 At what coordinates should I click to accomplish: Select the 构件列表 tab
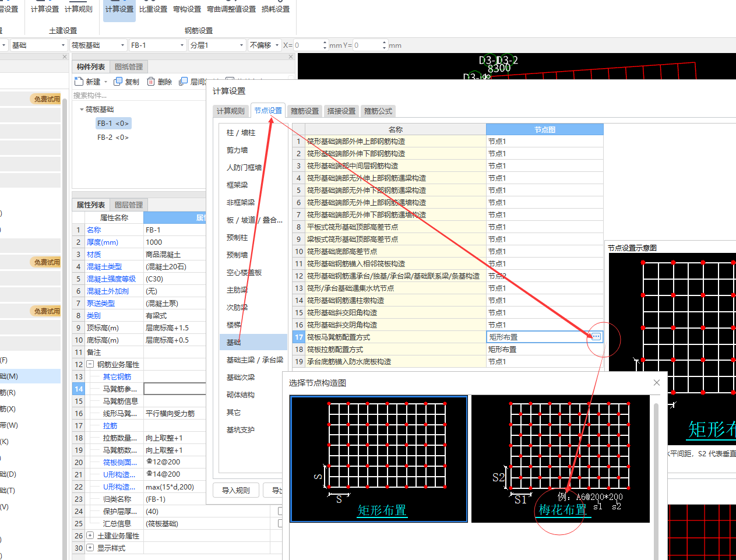pyautogui.click(x=91, y=67)
